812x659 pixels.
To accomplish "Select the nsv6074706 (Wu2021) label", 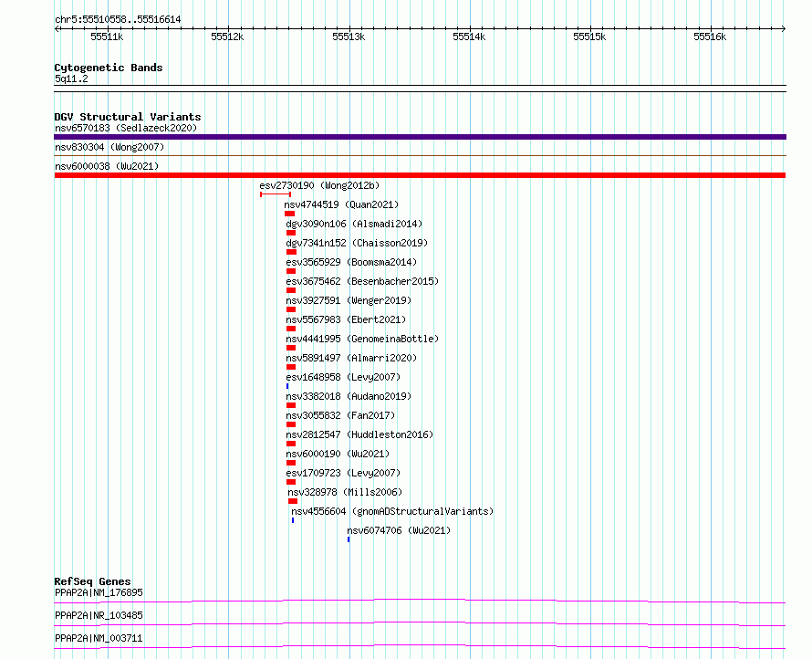I will click(x=399, y=530).
